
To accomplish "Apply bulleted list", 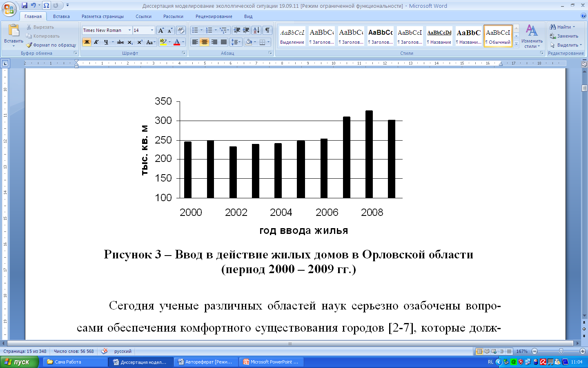I will [195, 30].
